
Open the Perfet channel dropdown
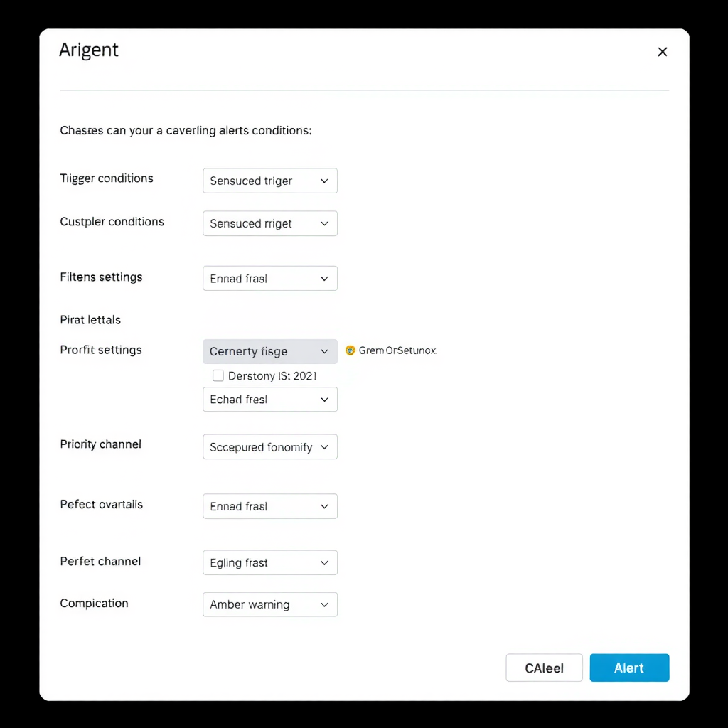tap(269, 562)
